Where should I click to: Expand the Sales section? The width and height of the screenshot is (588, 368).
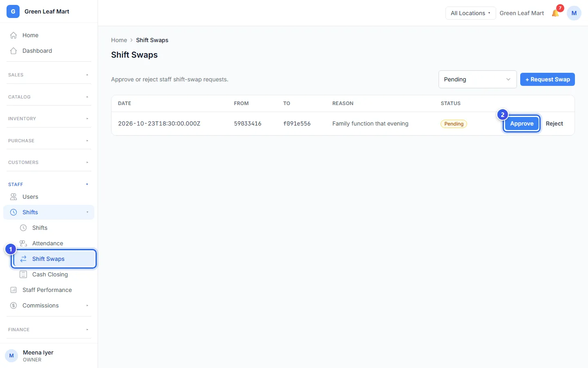coord(49,75)
